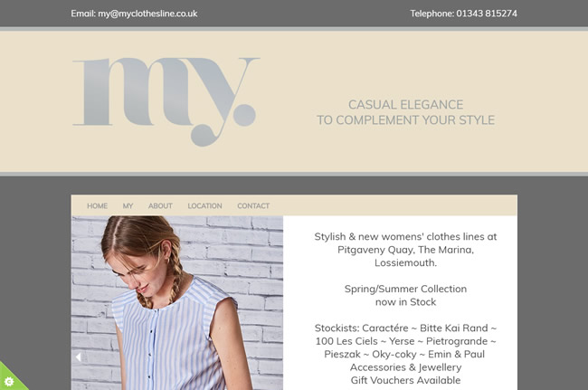Image resolution: width=588 pixels, height=390 pixels.
Task: Click the 'Accessories & Jewellery' text
Action: [x=406, y=367]
